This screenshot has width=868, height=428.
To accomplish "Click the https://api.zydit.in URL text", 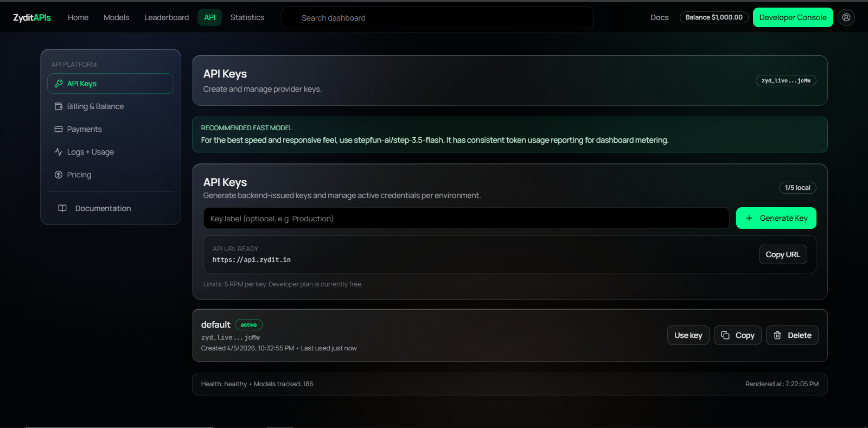I will click(252, 260).
